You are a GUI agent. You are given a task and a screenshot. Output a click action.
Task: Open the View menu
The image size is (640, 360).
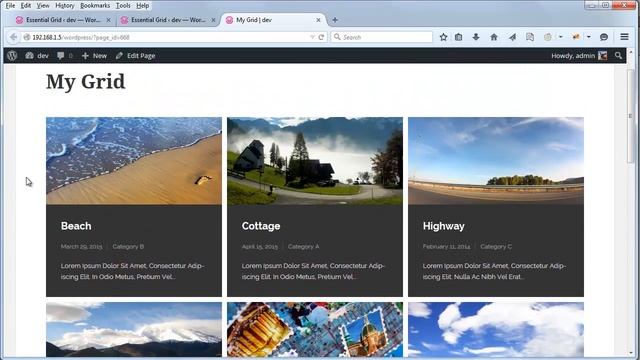[x=43, y=5]
